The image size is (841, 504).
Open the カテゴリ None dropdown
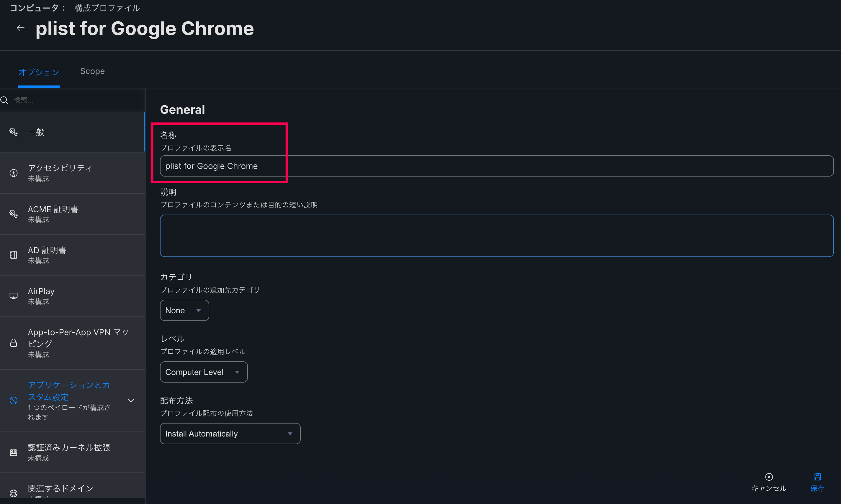tap(184, 310)
